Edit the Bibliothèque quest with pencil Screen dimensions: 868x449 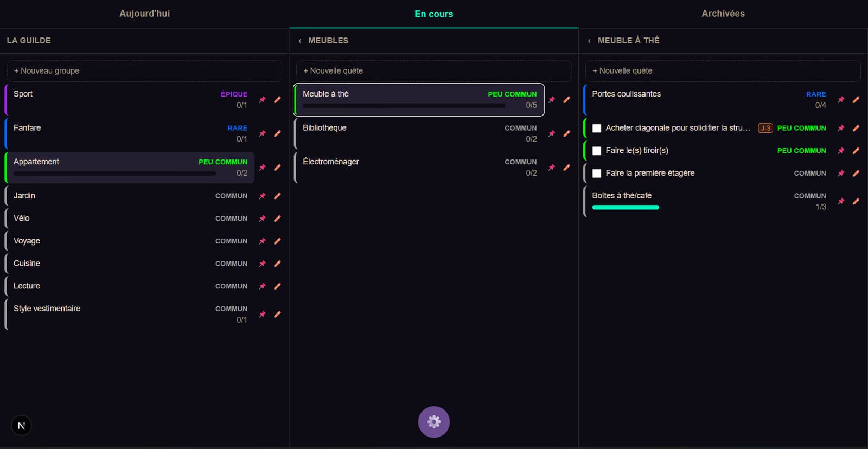tap(566, 133)
